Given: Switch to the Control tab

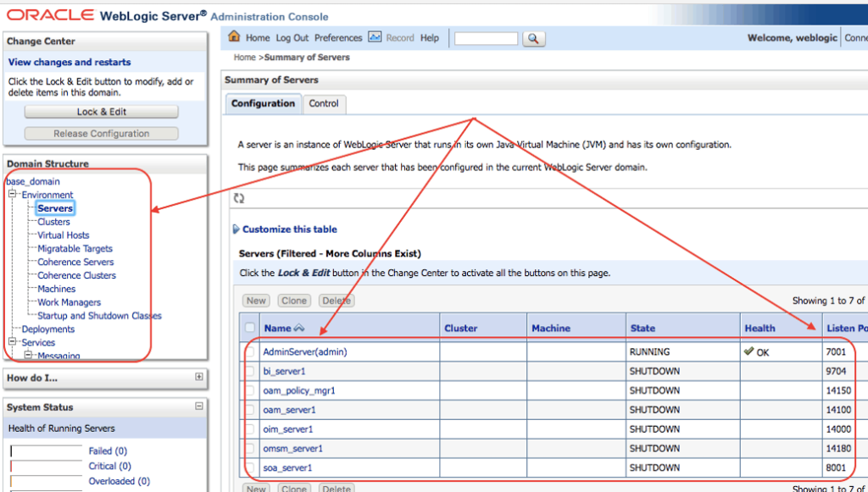Looking at the screenshot, I should click(324, 104).
